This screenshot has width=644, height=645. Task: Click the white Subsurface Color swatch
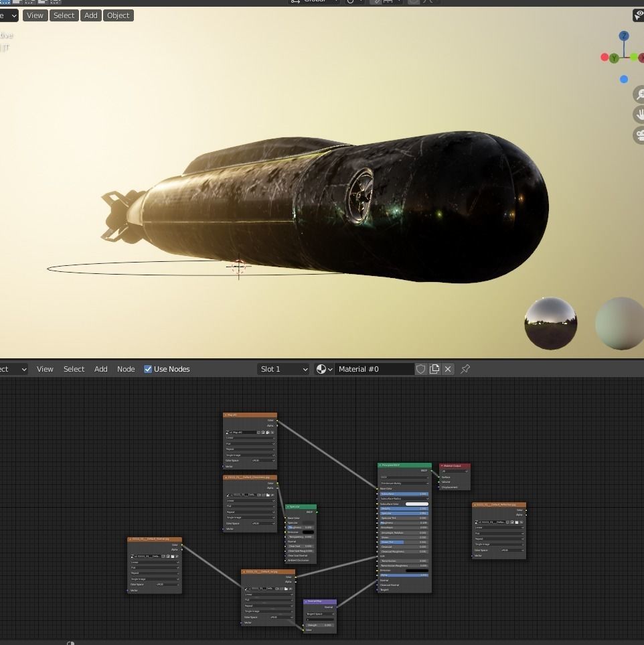(417, 504)
